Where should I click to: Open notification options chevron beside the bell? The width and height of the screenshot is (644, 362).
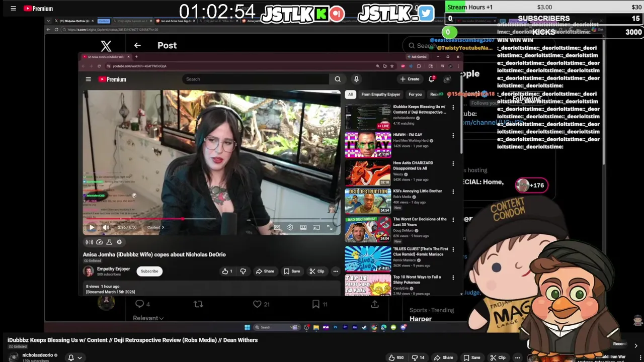(x=79, y=357)
